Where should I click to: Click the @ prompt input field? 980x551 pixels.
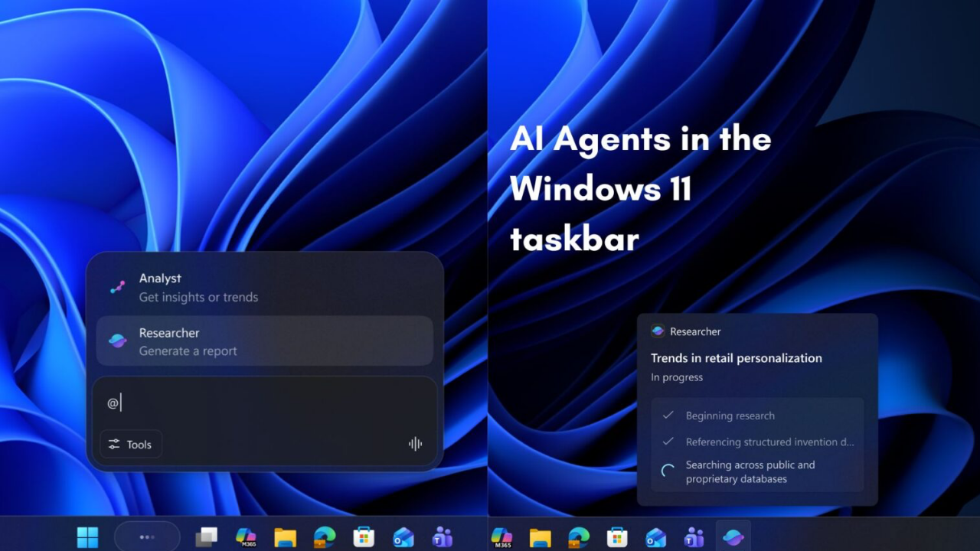(x=264, y=403)
